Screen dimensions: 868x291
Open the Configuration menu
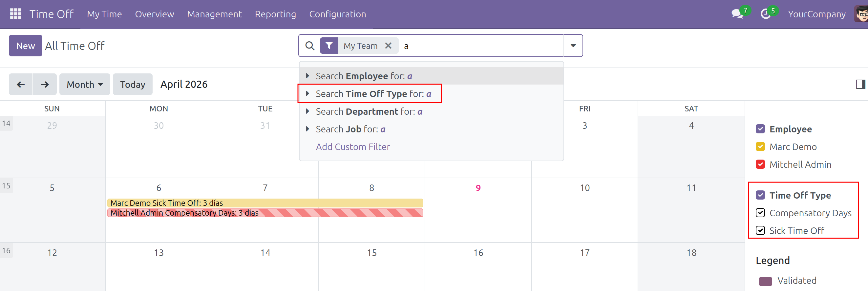click(x=337, y=14)
